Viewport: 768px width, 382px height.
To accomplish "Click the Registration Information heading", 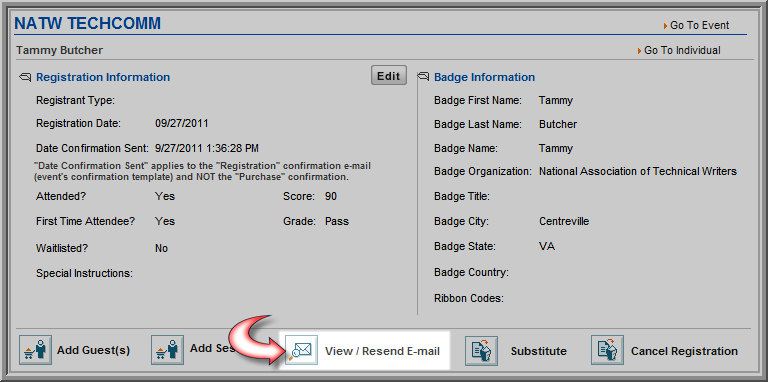I will tap(103, 77).
